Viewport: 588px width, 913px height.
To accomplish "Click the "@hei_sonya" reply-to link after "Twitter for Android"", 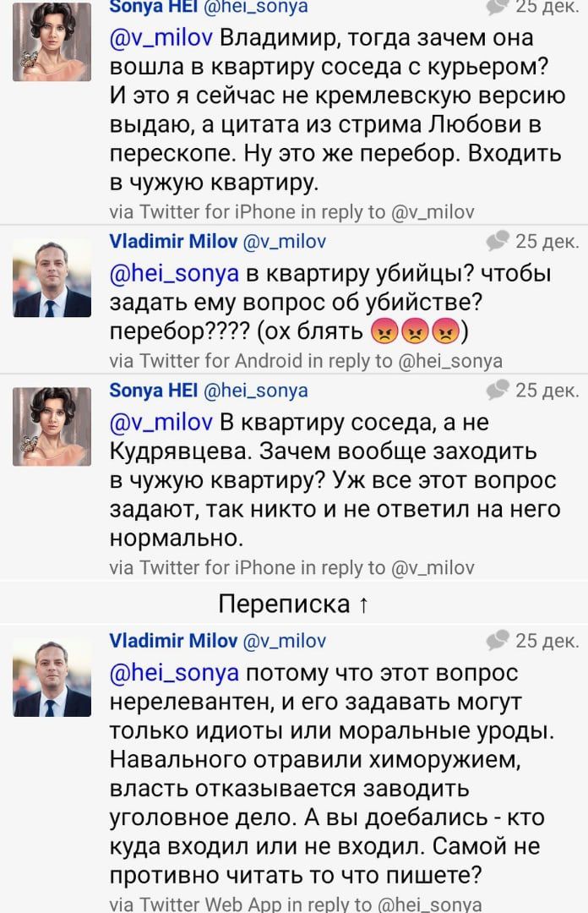I will click(449, 361).
